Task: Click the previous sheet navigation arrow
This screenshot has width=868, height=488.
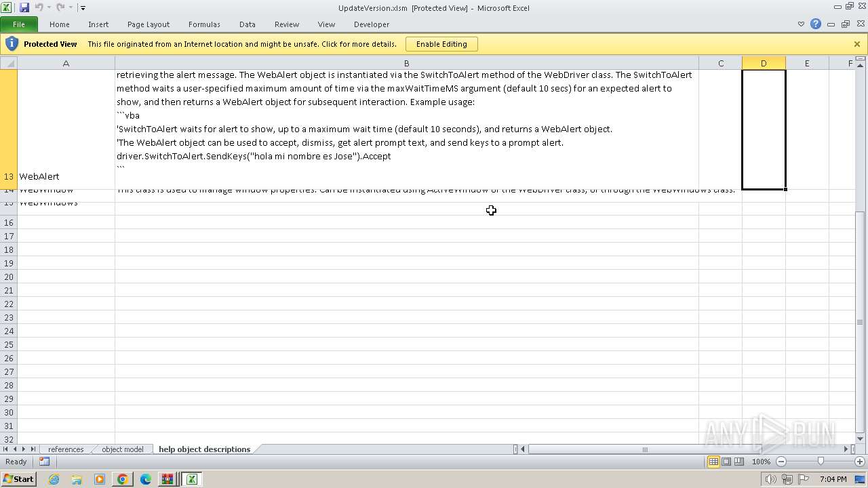Action: [x=15, y=449]
